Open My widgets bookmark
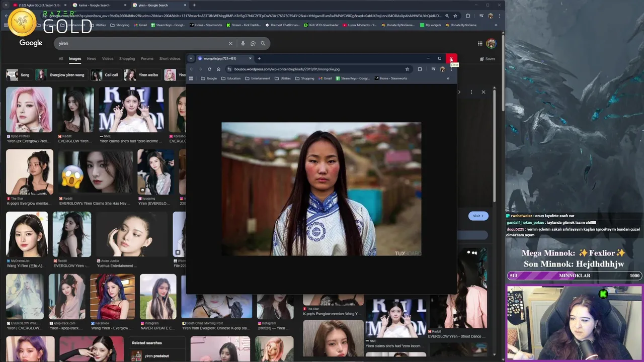This screenshot has height=362, width=644. [x=431, y=25]
